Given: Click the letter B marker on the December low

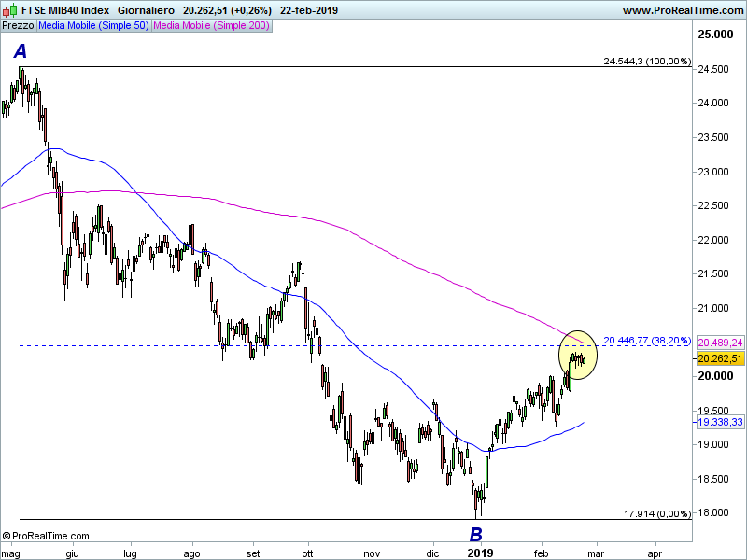Looking at the screenshot, I should click(475, 535).
